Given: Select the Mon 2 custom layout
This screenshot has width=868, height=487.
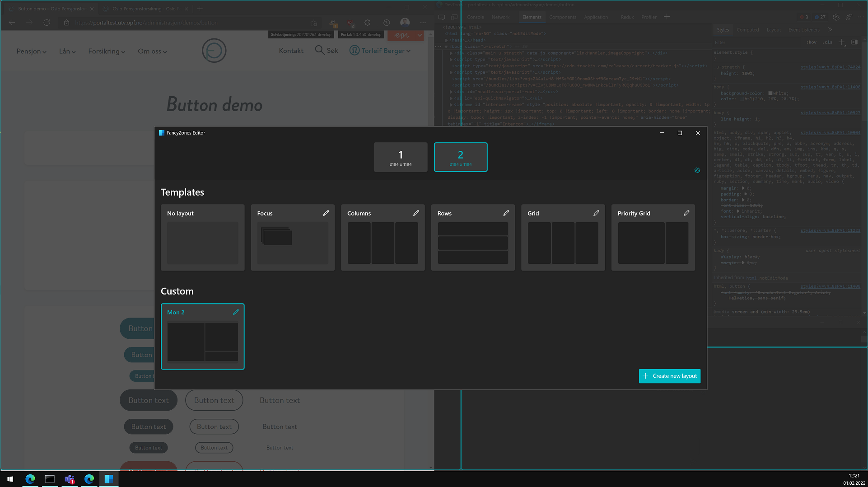Looking at the screenshot, I should click(203, 337).
